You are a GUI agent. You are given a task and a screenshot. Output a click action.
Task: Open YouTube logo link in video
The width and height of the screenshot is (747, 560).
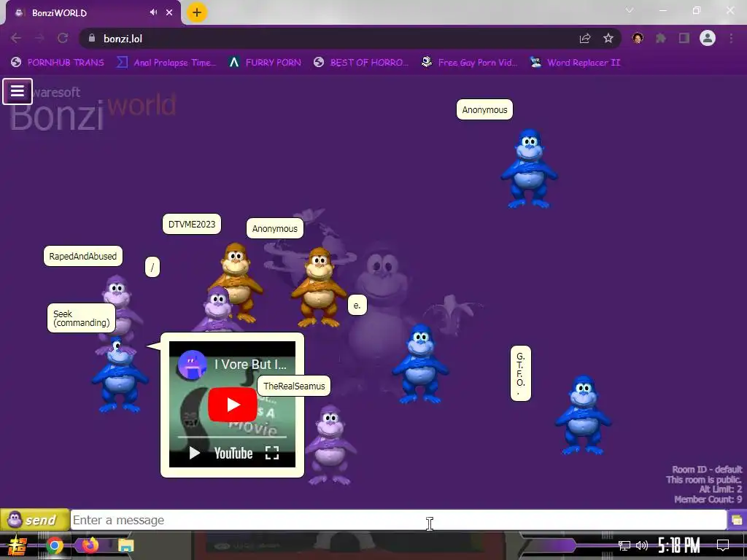tap(233, 453)
